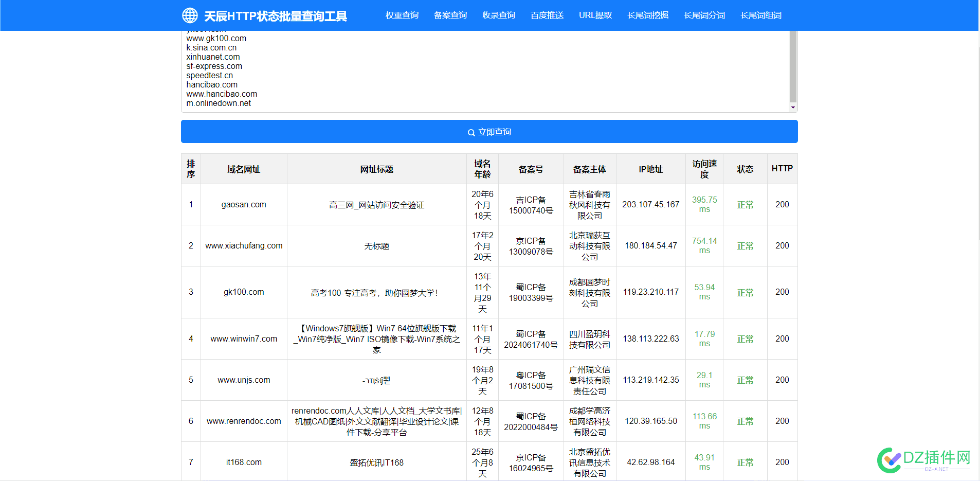Click the IP地址 column header

(x=651, y=169)
